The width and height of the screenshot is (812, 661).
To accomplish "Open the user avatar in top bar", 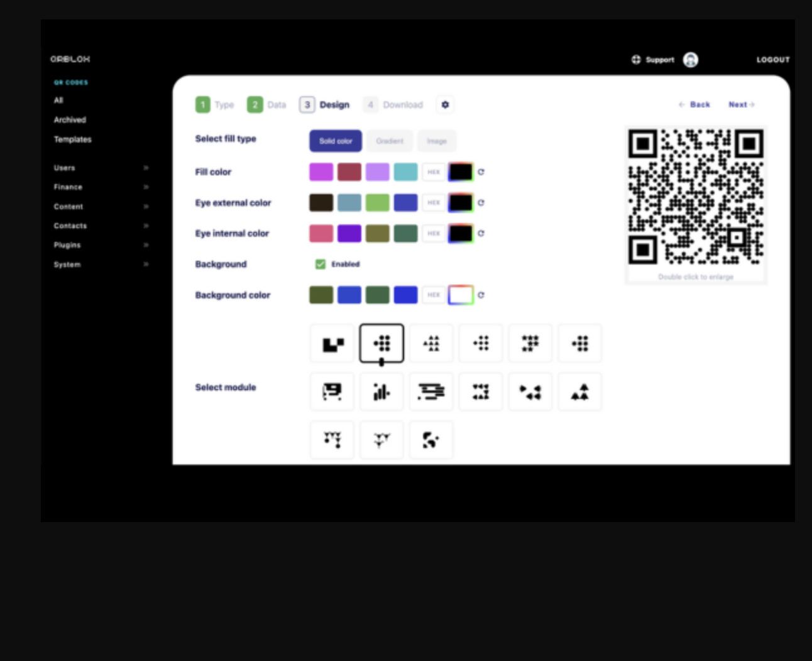I will point(689,60).
